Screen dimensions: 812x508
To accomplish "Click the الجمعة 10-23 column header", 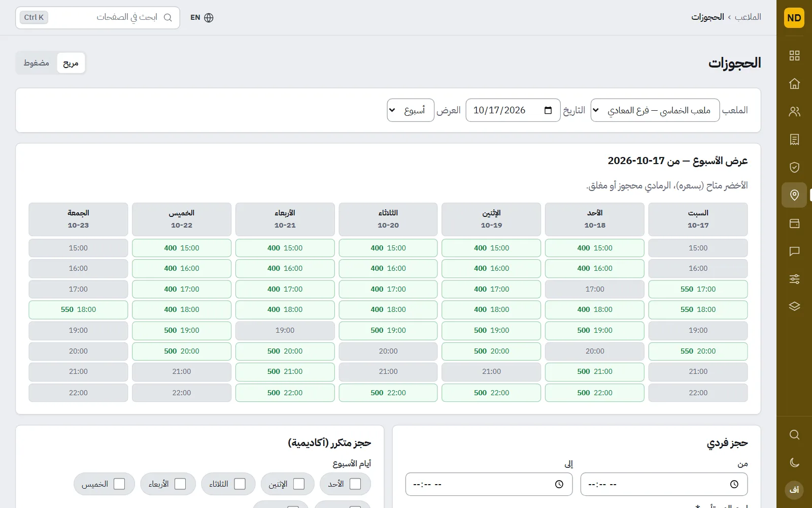I will (x=78, y=219).
